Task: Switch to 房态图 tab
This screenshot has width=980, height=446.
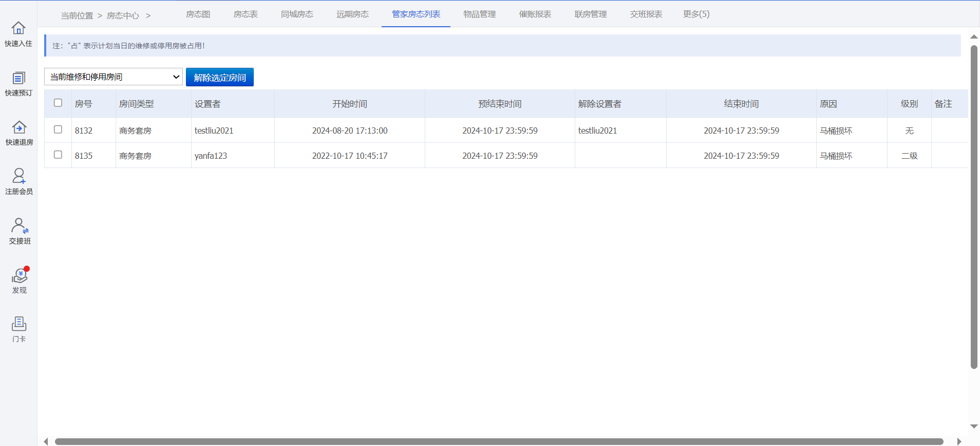Action: [x=198, y=14]
